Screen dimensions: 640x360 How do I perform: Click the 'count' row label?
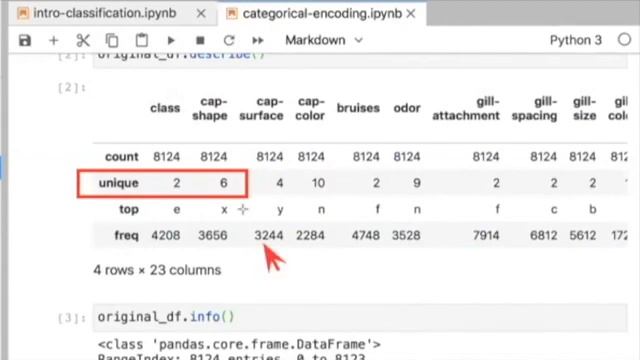[122, 157]
